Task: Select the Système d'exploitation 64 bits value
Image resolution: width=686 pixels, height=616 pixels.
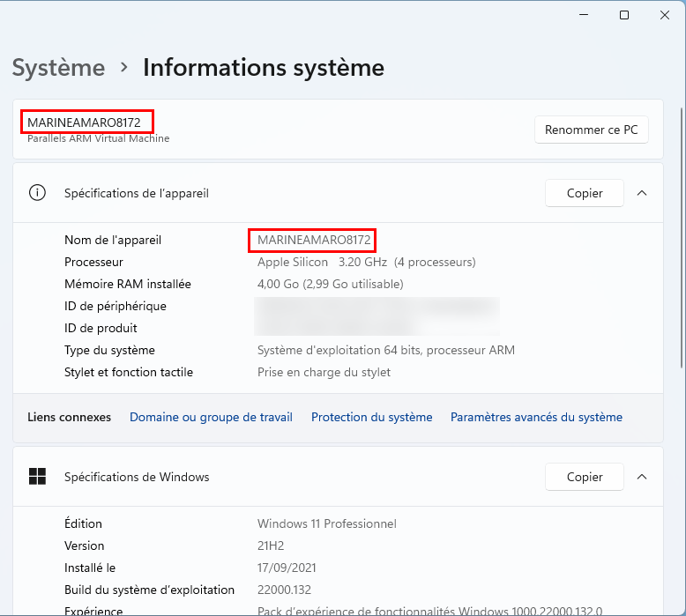Action: (386, 350)
